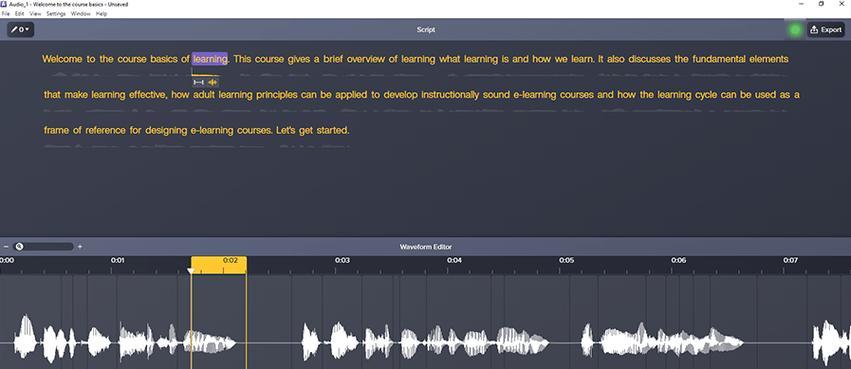Zoom out waveform with minus icon
Viewport: 851px width, 369px height.
coord(6,246)
